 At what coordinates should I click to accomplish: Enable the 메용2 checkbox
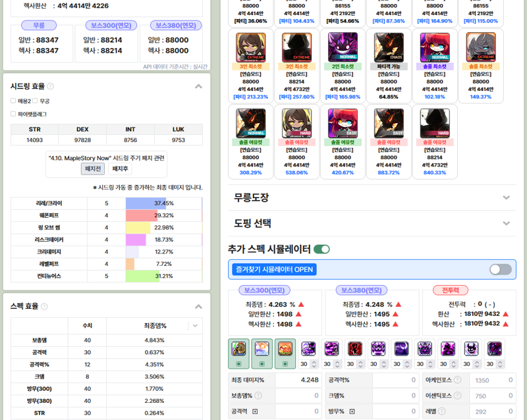point(13,101)
